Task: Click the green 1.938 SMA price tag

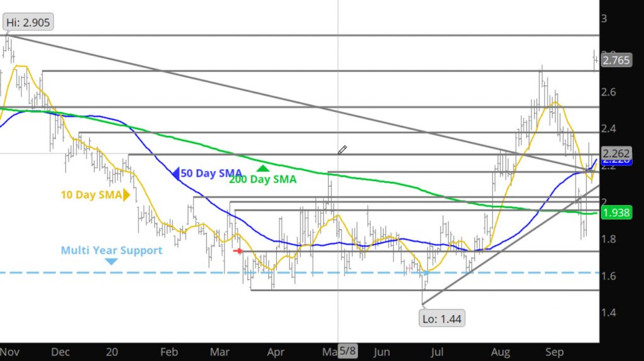Action: point(616,213)
